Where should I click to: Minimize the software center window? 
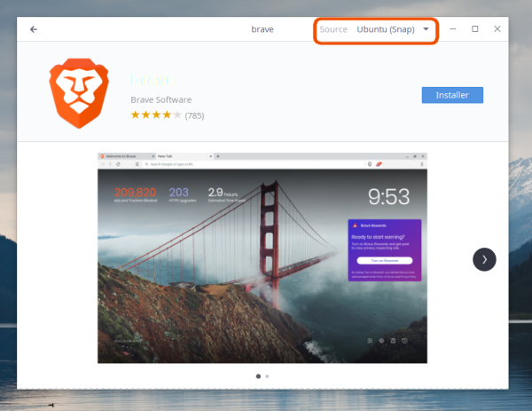[x=453, y=29]
